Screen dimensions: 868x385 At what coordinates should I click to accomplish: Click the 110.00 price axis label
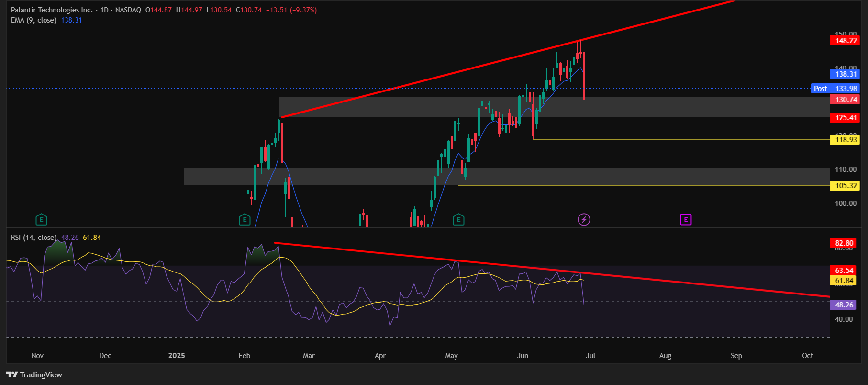[x=846, y=170]
